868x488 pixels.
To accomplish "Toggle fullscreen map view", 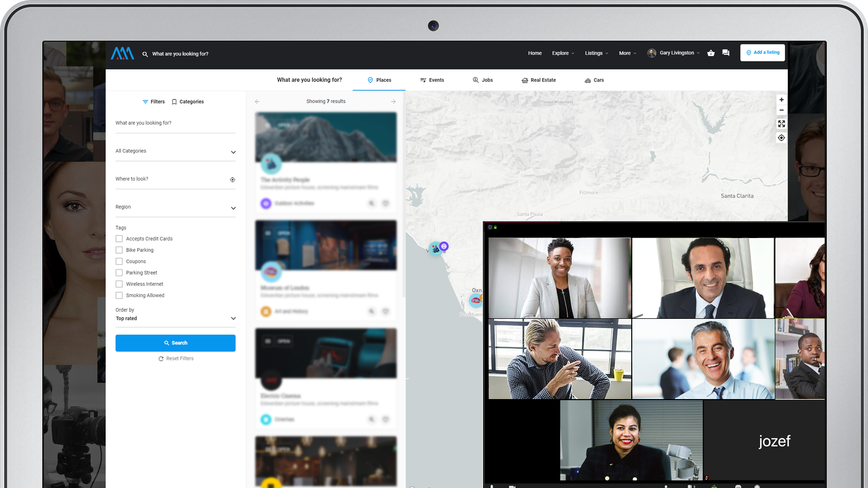I will [x=781, y=124].
